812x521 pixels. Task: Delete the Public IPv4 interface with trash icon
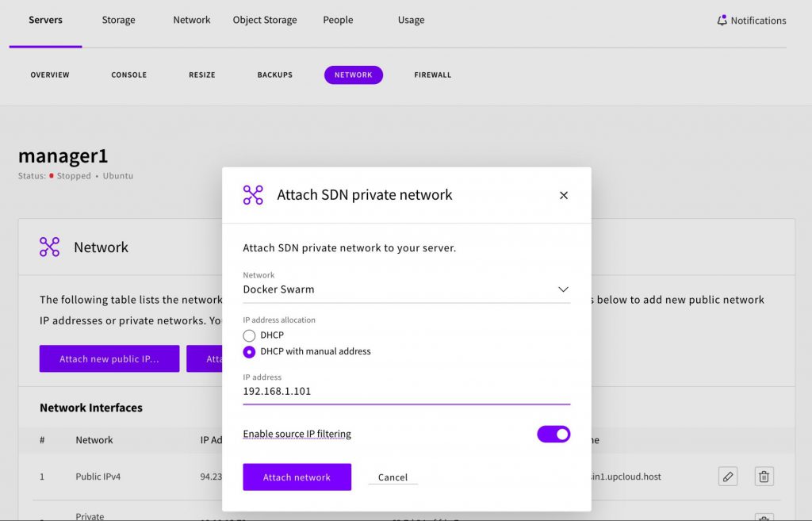point(764,477)
